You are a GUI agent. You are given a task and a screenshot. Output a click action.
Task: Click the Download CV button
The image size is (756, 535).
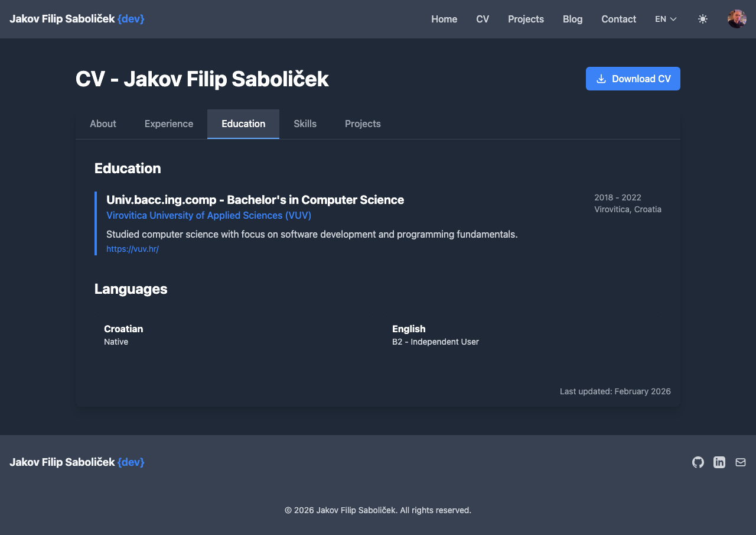pyautogui.click(x=633, y=78)
